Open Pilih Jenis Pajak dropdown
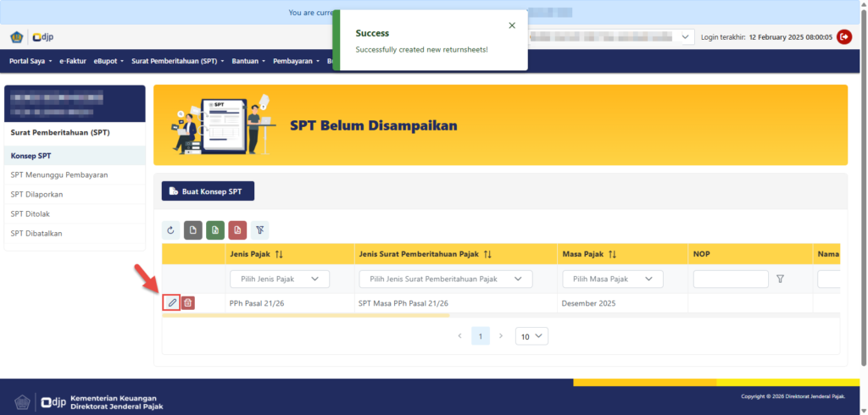The height and width of the screenshot is (415, 868). (x=280, y=279)
